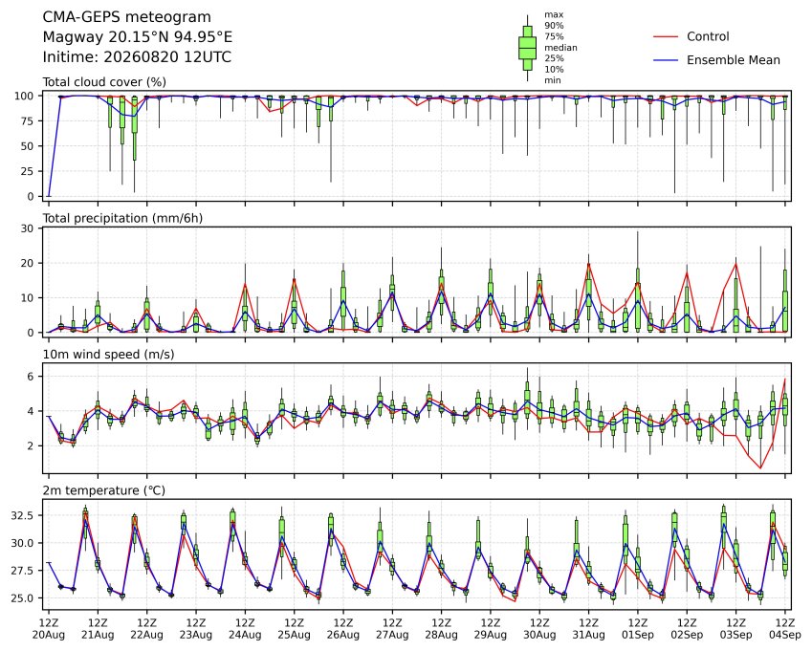Click the 12Z 04Sep time axis label
Image resolution: width=812 pixels, height=651 pixels.
point(785,629)
